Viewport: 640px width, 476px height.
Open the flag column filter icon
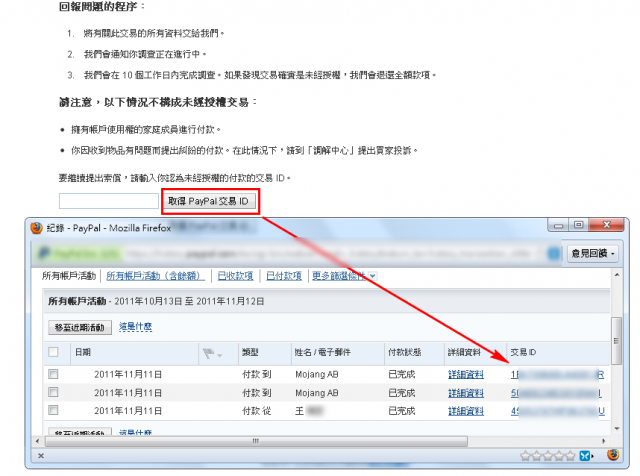click(x=212, y=353)
